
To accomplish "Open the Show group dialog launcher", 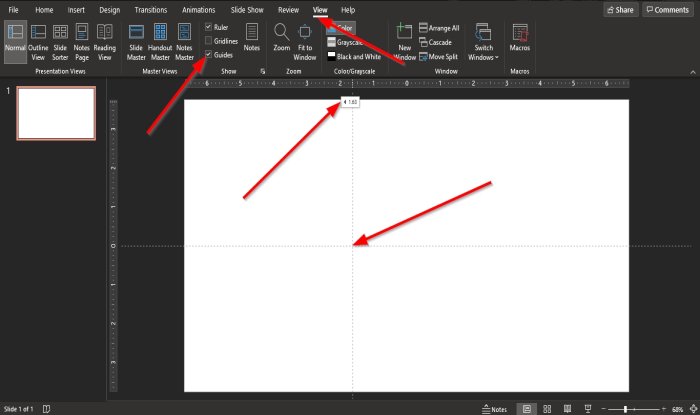I will (262, 71).
